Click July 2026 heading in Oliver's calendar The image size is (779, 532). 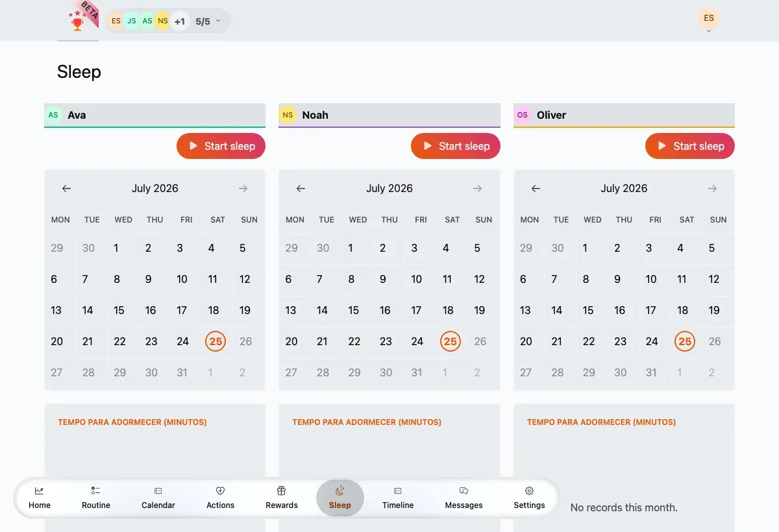coord(624,188)
